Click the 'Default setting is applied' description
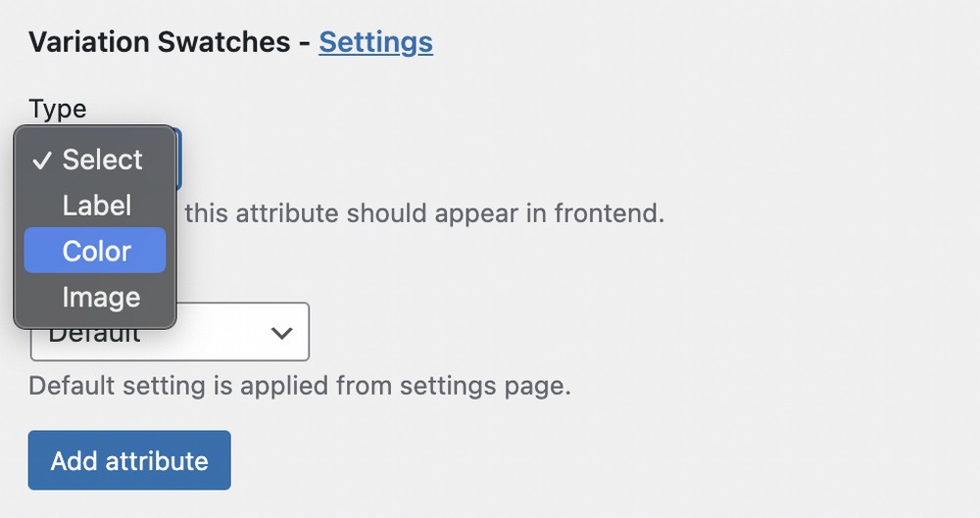This screenshot has width=980, height=518. tap(300, 386)
